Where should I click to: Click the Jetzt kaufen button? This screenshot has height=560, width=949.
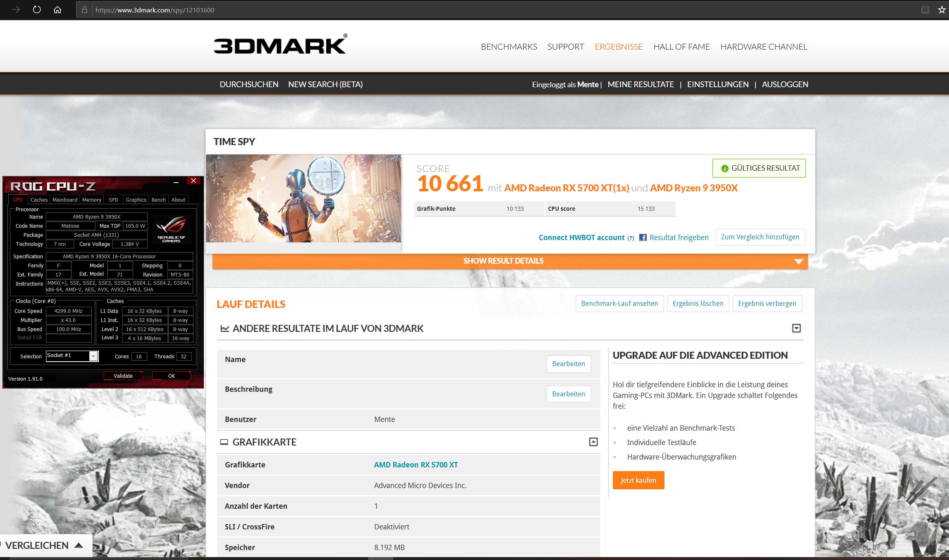coord(638,480)
